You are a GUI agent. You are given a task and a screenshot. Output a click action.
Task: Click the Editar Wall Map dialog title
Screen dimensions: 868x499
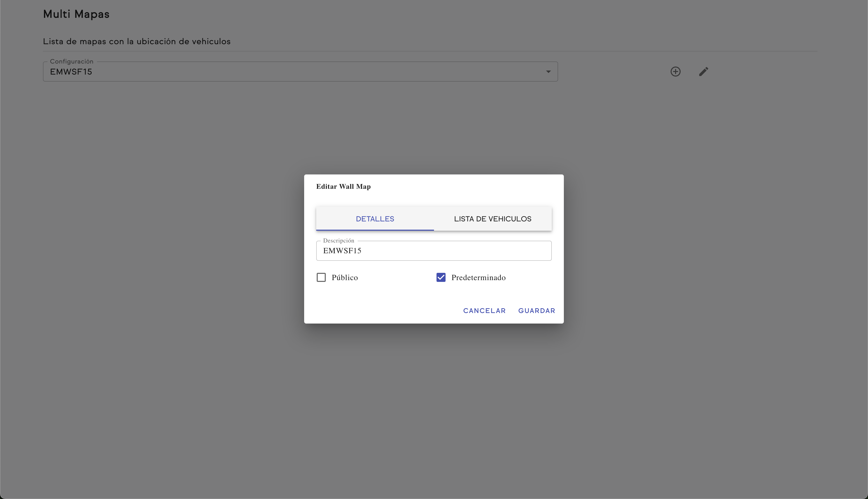(x=343, y=186)
